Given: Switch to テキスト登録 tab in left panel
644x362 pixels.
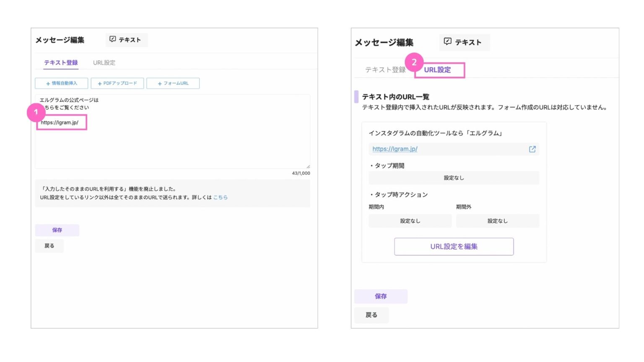Looking at the screenshot, I should point(61,62).
